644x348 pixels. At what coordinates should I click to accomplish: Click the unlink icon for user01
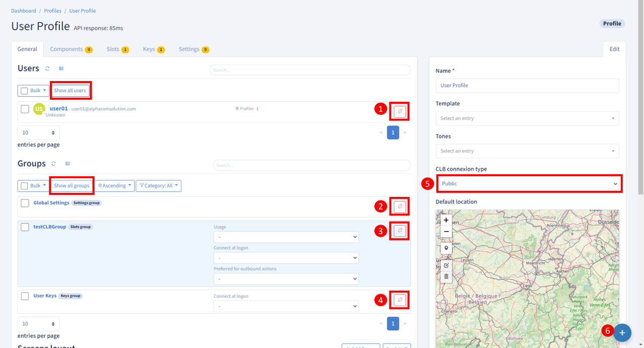tap(400, 111)
